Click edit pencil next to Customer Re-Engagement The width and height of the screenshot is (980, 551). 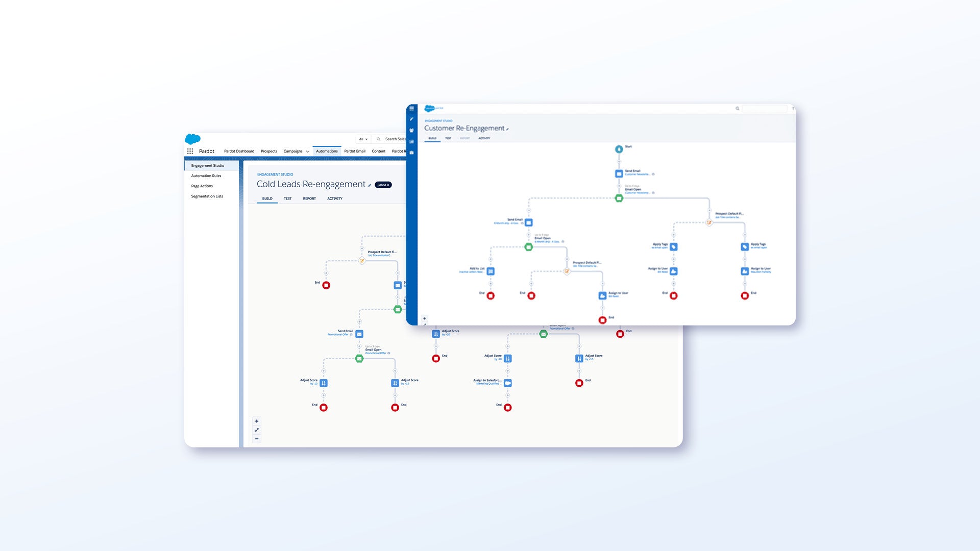click(507, 129)
